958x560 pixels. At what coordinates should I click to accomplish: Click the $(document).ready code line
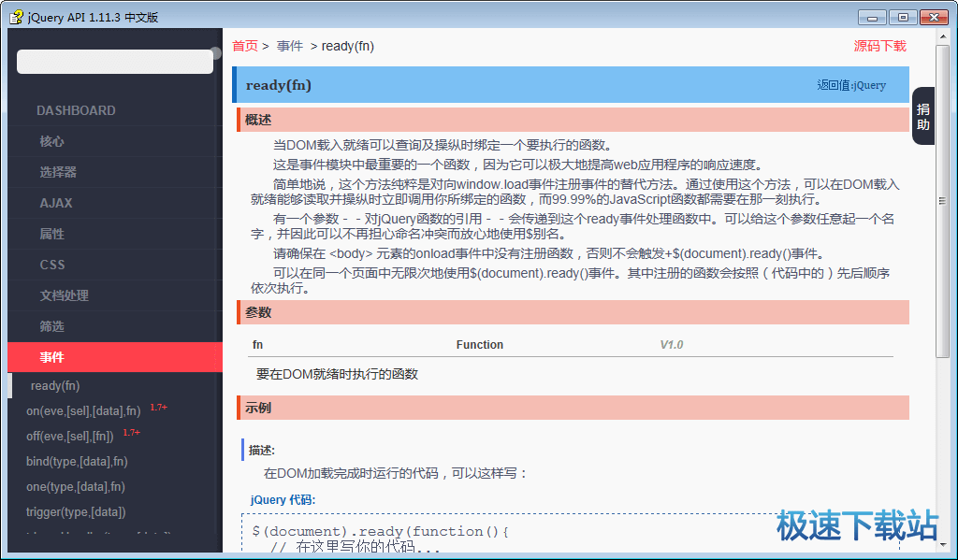click(381, 531)
